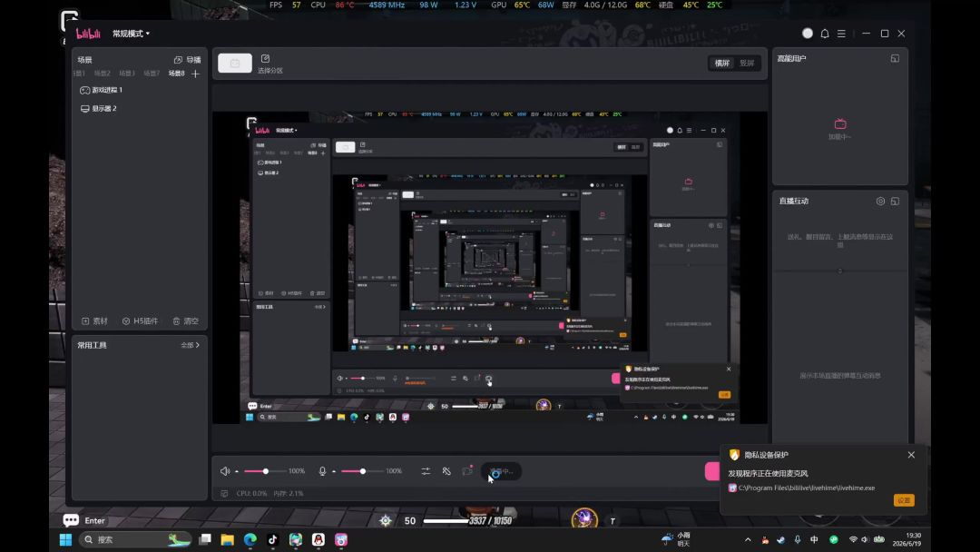Viewport: 980px width, 552px height.
Task: Open the audio mixer settings icon
Action: coord(426,471)
